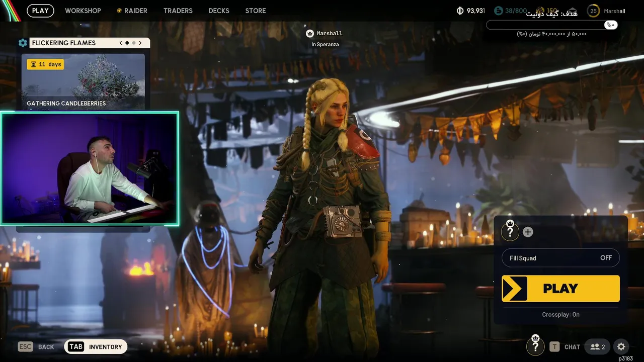Select the first event page dot
The image size is (644, 362).
127,43
